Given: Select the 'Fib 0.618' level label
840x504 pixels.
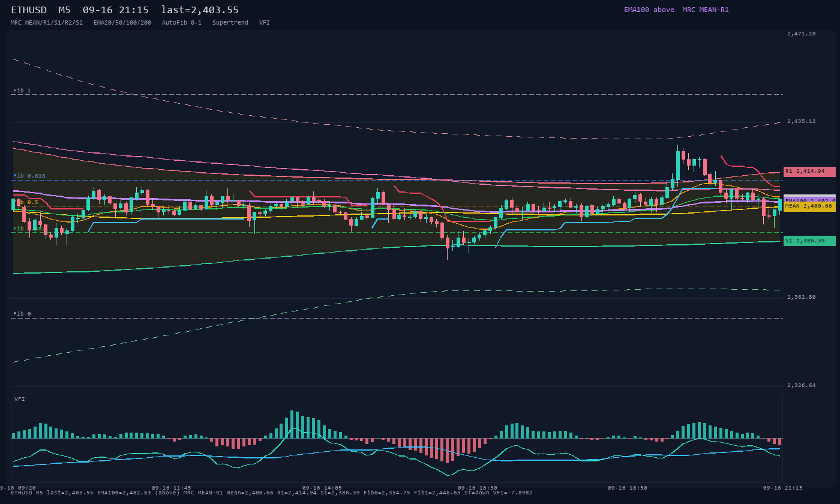Looking at the screenshot, I should pos(29,176).
